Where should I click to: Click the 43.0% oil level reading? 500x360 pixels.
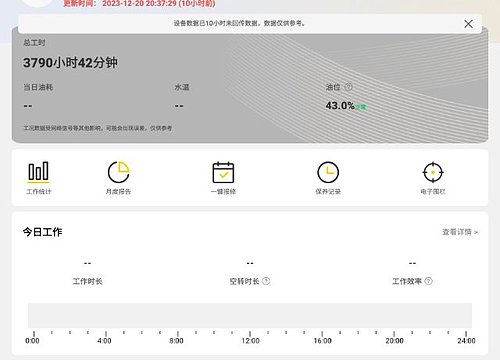[x=340, y=106]
